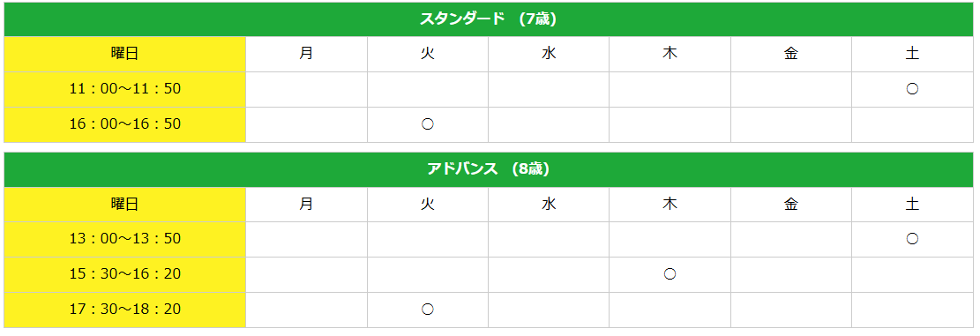Click the 11:00～11:50 time slot label
This screenshot has width=980, height=336.
click(125, 89)
